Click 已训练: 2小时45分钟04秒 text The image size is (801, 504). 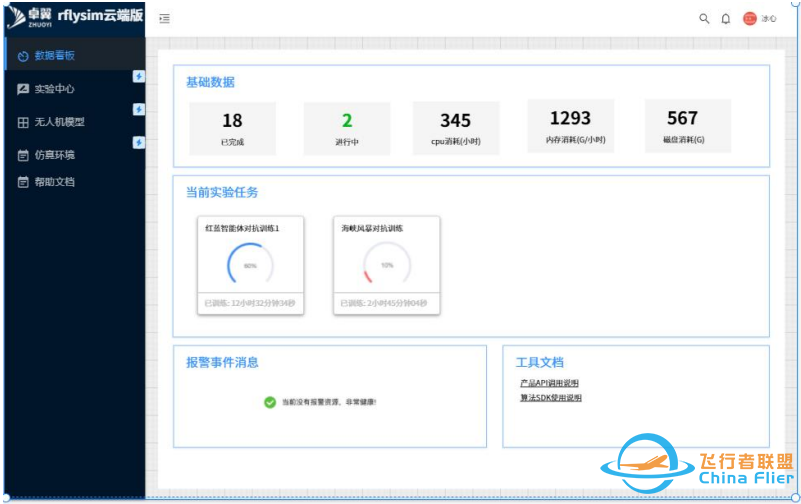click(384, 303)
